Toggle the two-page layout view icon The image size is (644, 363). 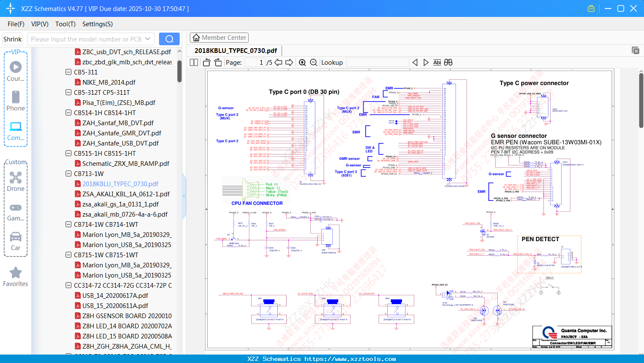(x=194, y=63)
